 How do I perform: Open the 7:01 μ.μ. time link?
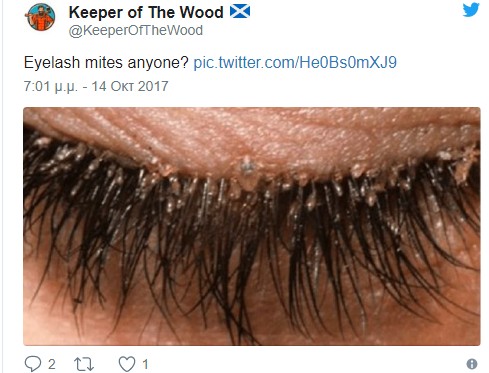50,86
